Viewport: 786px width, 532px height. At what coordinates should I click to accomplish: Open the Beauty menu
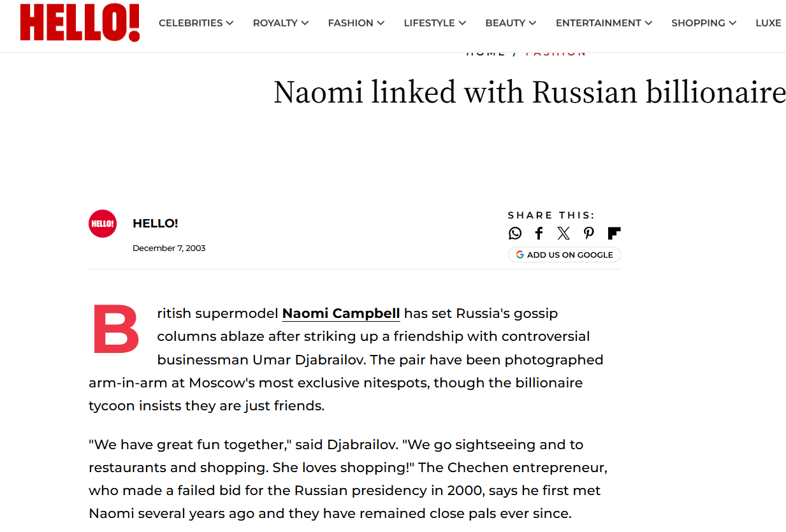(x=511, y=23)
